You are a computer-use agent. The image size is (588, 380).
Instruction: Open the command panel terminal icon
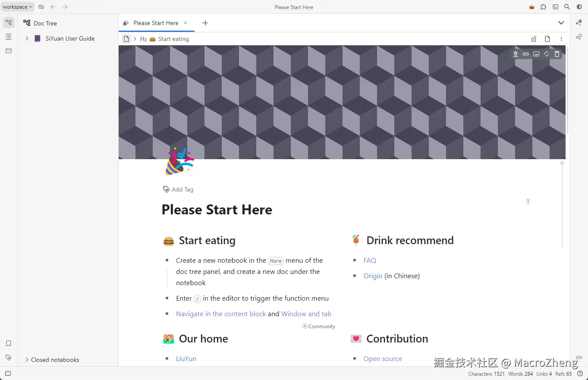(555, 7)
